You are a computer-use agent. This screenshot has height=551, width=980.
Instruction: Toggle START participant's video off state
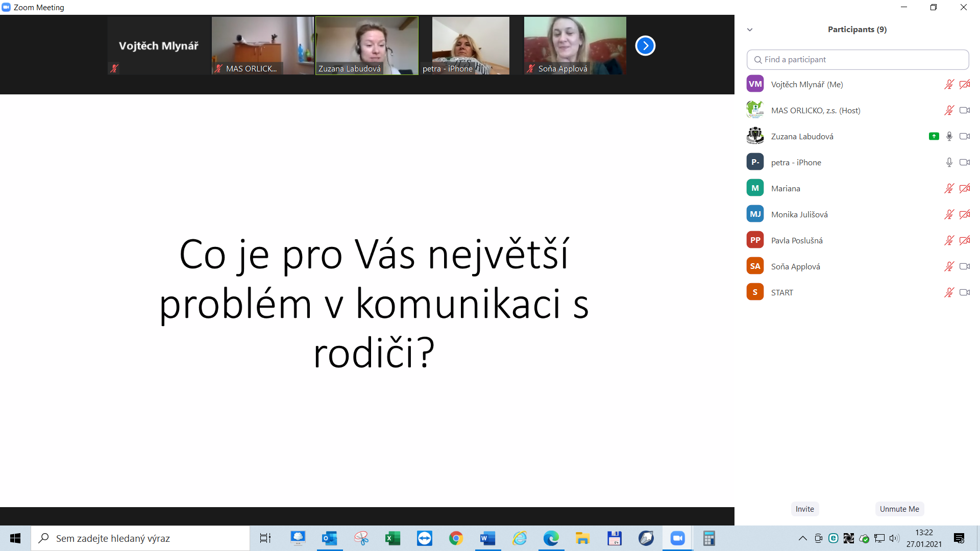[965, 292]
